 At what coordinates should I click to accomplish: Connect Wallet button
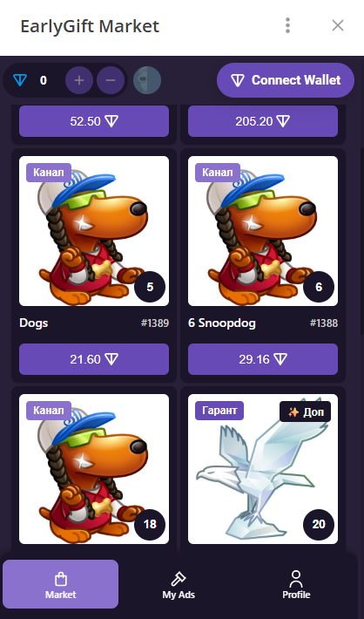[286, 80]
